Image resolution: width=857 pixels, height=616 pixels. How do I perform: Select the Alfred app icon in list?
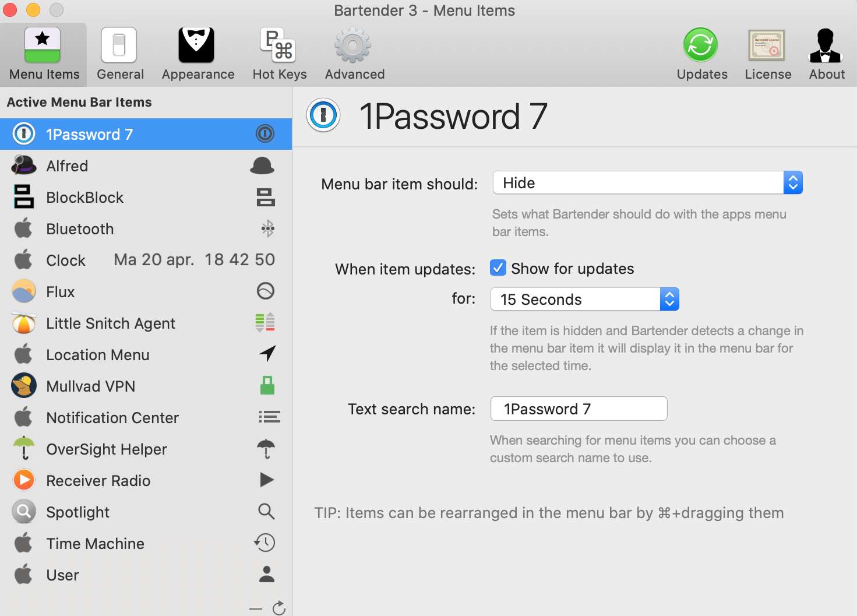coord(24,166)
